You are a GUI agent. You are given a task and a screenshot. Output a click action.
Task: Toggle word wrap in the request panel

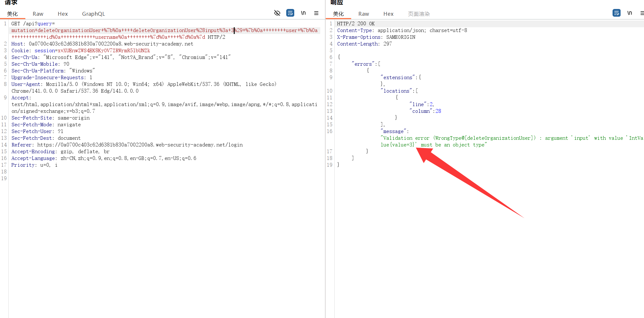click(290, 13)
